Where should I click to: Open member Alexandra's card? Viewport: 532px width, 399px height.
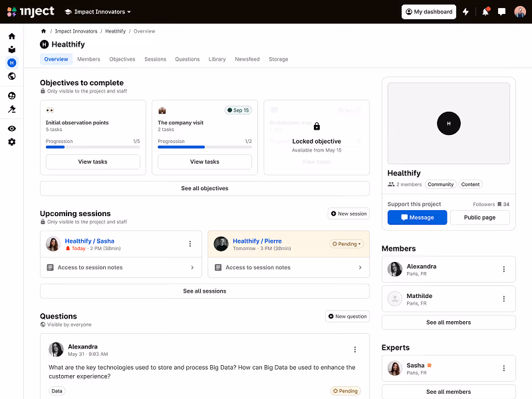click(448, 269)
